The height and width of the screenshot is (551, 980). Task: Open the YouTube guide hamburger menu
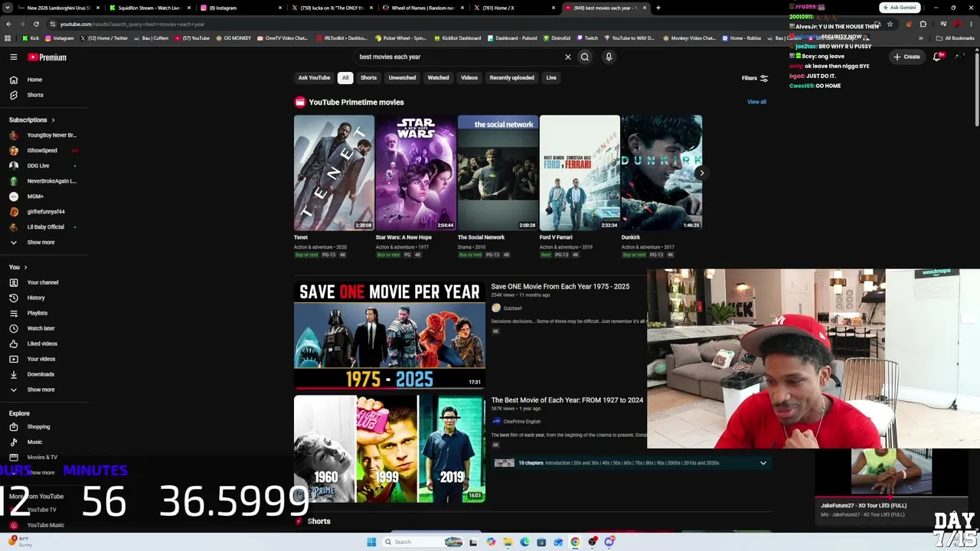tap(14, 57)
